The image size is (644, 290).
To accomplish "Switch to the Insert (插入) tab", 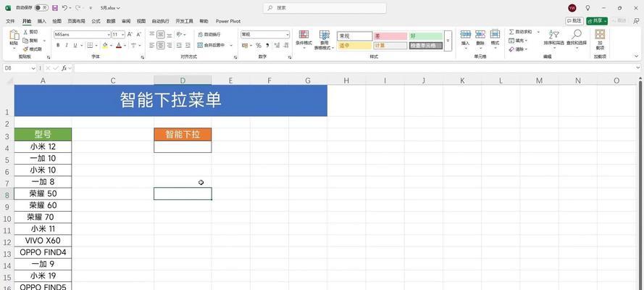I will pos(42,21).
